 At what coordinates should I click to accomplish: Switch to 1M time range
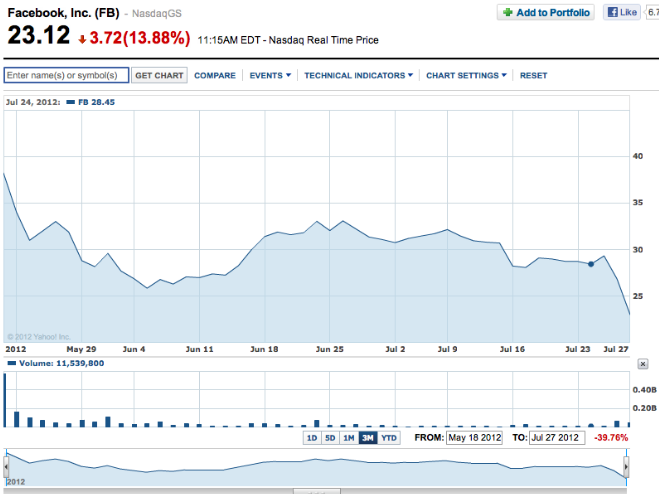coord(348,438)
